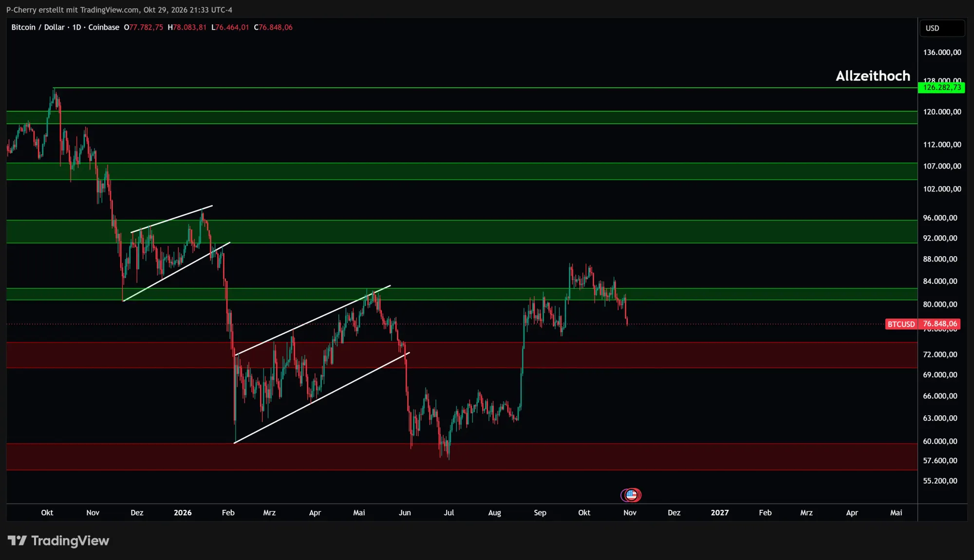
Task: Click the P-Cherry erstellt mit TradingView.com caption
Action: (x=119, y=10)
